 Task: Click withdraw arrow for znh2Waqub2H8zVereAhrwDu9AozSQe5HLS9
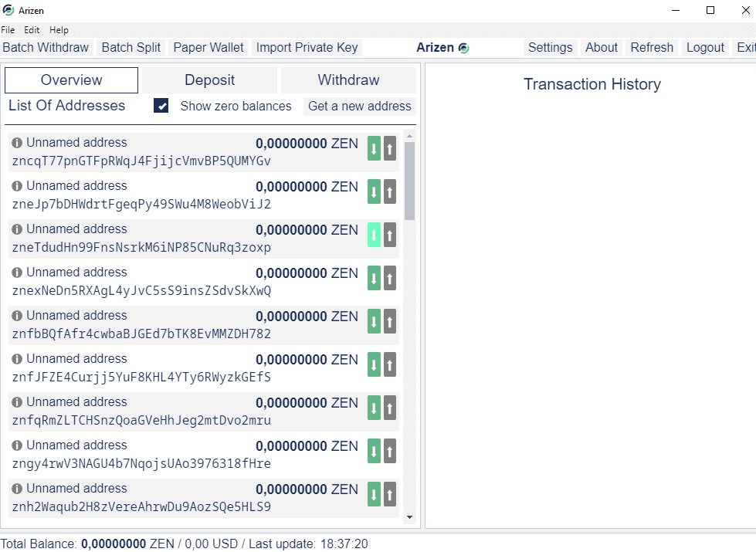[389, 494]
